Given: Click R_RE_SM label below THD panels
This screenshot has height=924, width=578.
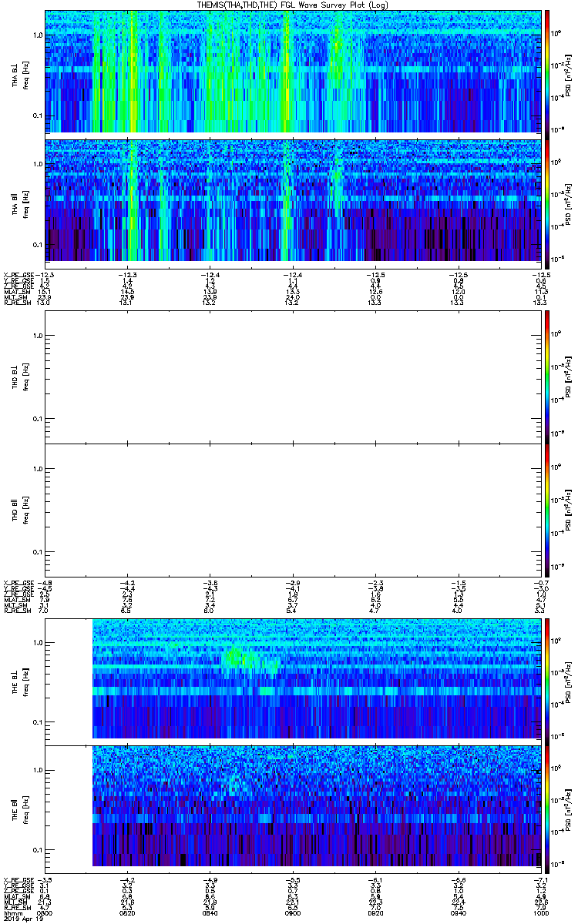Looking at the screenshot, I should coord(16,612).
